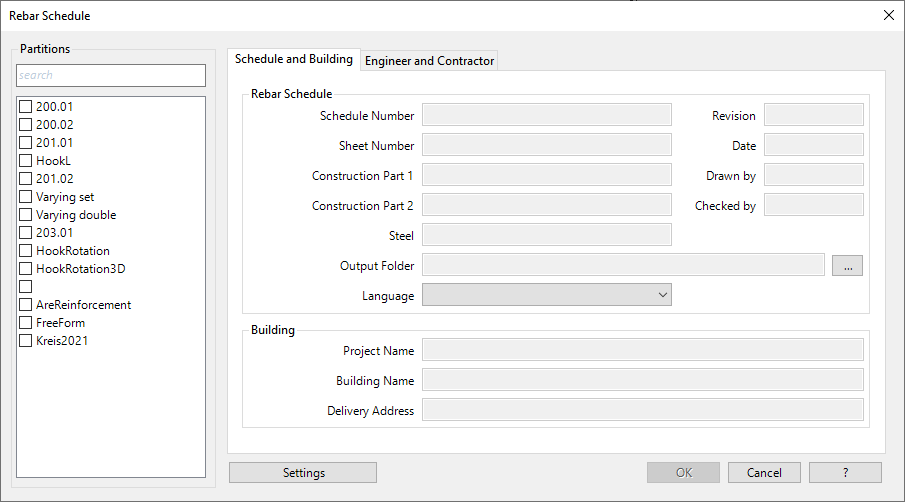Click the browse button next to Output Folder

847,266
